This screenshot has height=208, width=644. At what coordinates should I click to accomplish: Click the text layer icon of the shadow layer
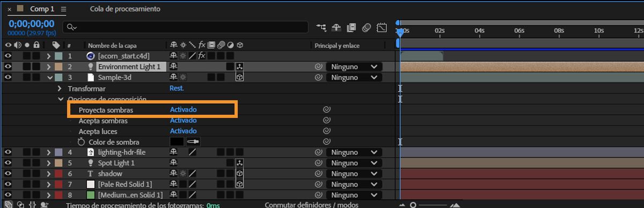[90, 174]
